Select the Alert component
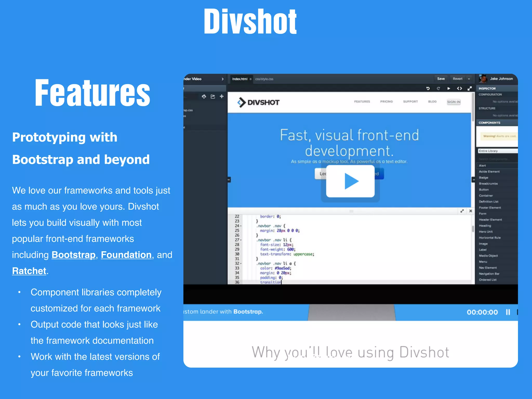532x399 pixels. (x=497, y=165)
